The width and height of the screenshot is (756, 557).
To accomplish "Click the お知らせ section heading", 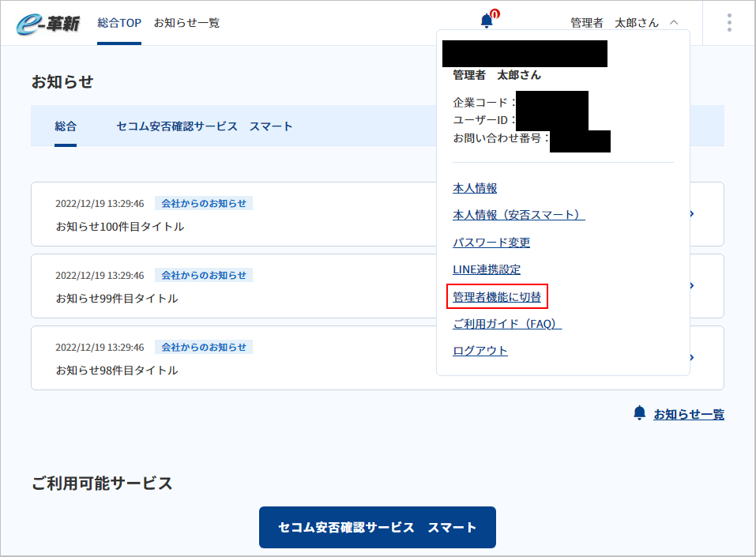I will (62, 81).
